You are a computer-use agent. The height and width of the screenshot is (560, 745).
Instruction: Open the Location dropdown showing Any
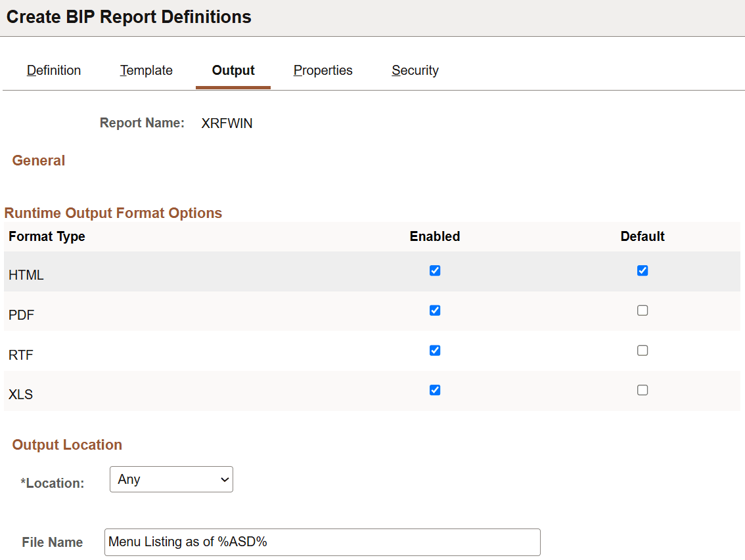click(171, 479)
